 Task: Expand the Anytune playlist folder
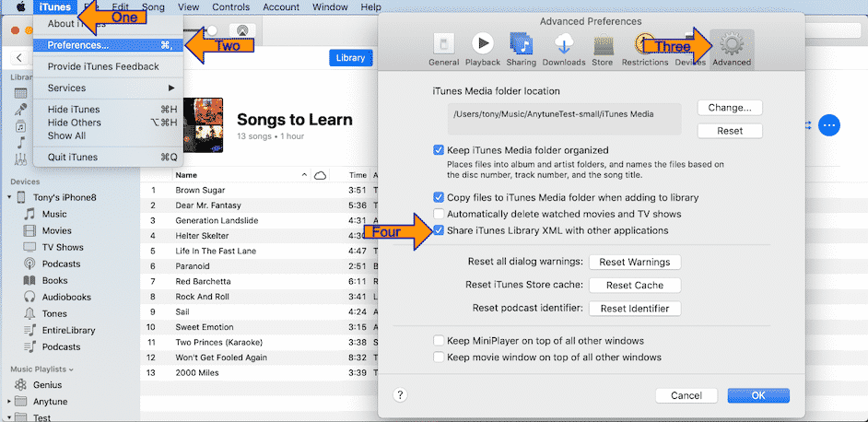click(9, 401)
